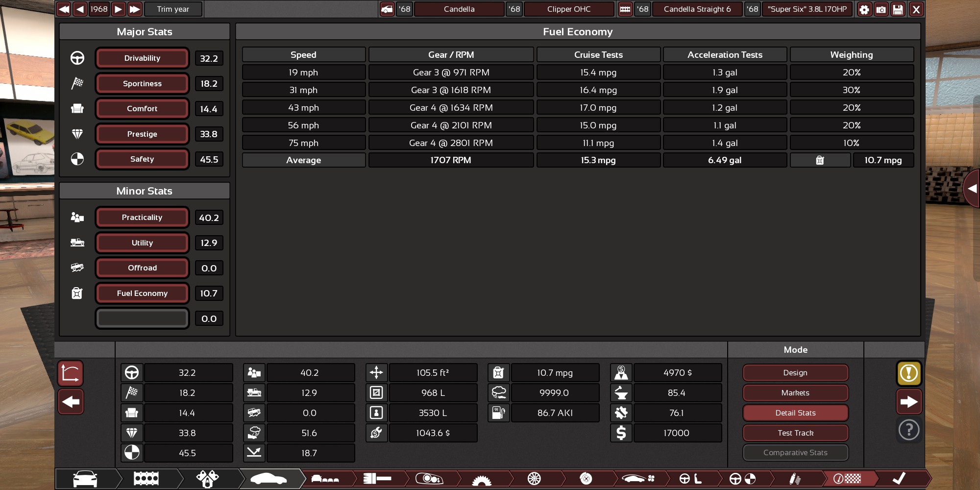This screenshot has width=980, height=490.
Task: Click the seat Comfort icon in Major Stats
Action: (x=77, y=109)
